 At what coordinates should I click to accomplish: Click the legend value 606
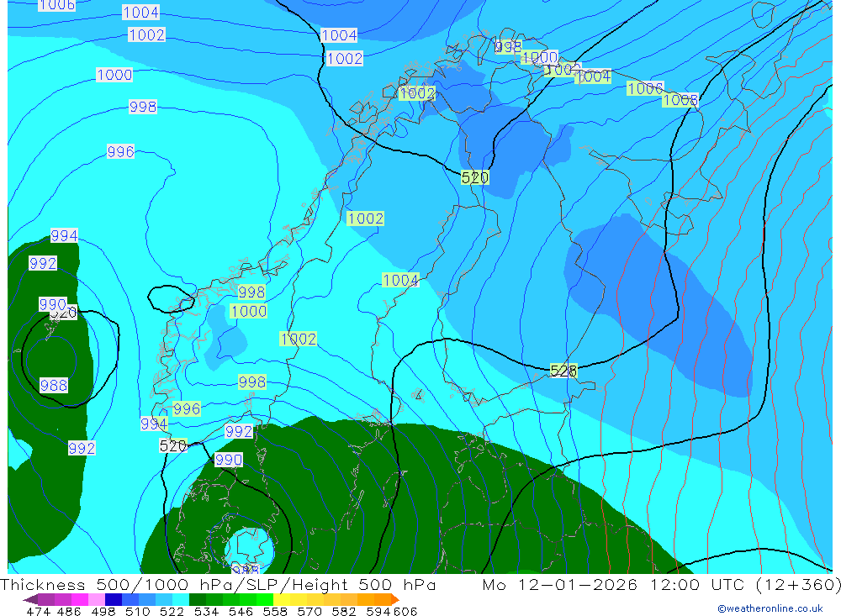[x=405, y=612]
